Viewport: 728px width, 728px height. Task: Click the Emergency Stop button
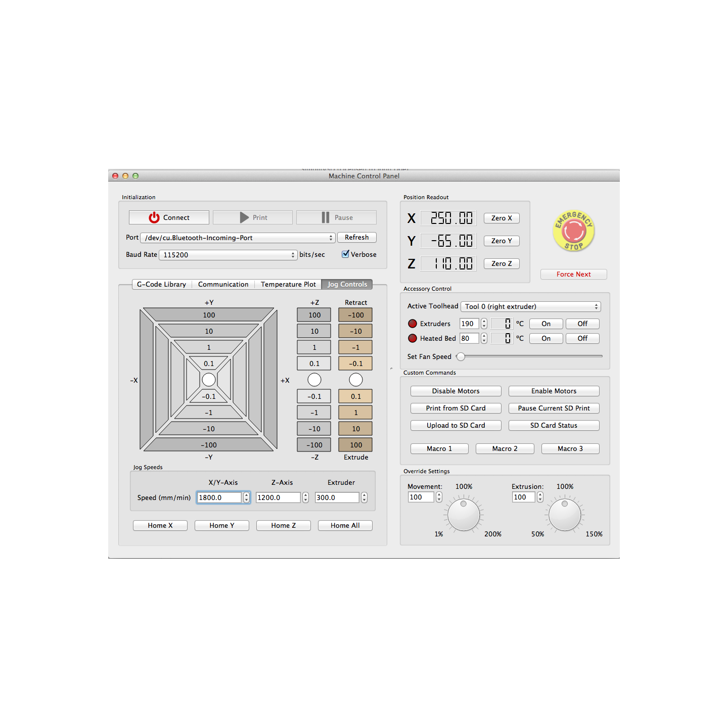tap(573, 231)
